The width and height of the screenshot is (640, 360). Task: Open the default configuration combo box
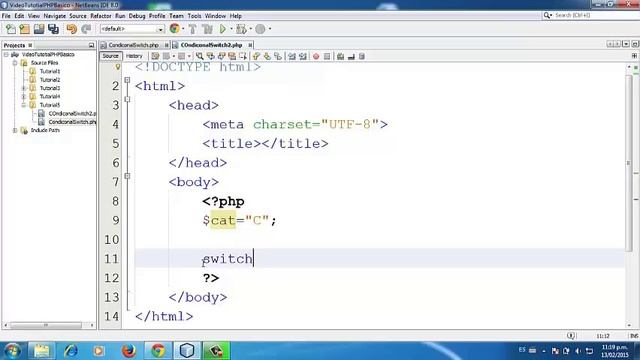pos(132,29)
